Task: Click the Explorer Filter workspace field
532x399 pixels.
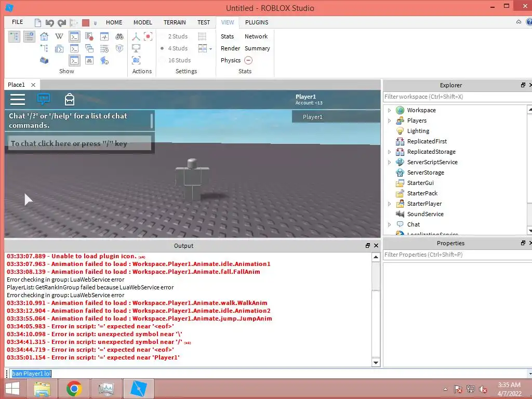Action: [x=457, y=97]
